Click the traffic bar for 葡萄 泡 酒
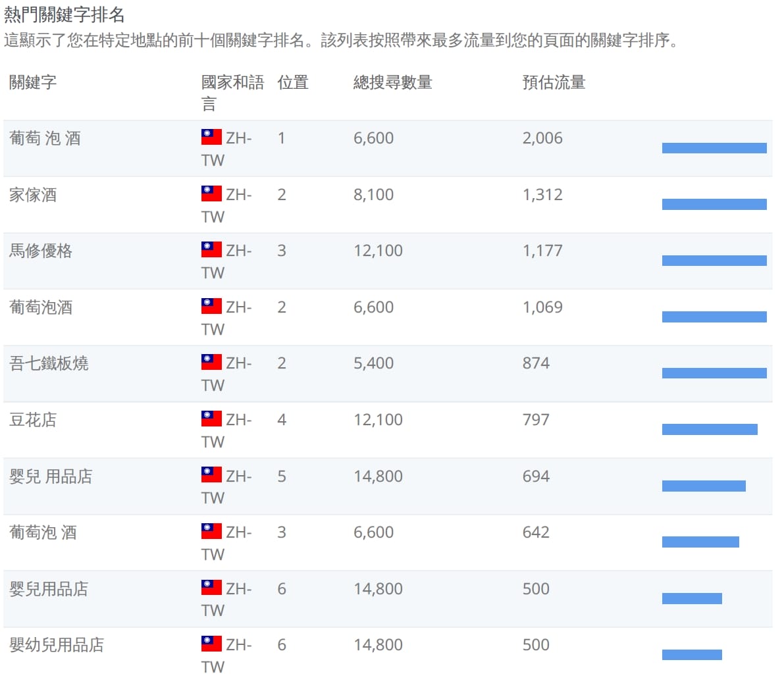 (714, 148)
